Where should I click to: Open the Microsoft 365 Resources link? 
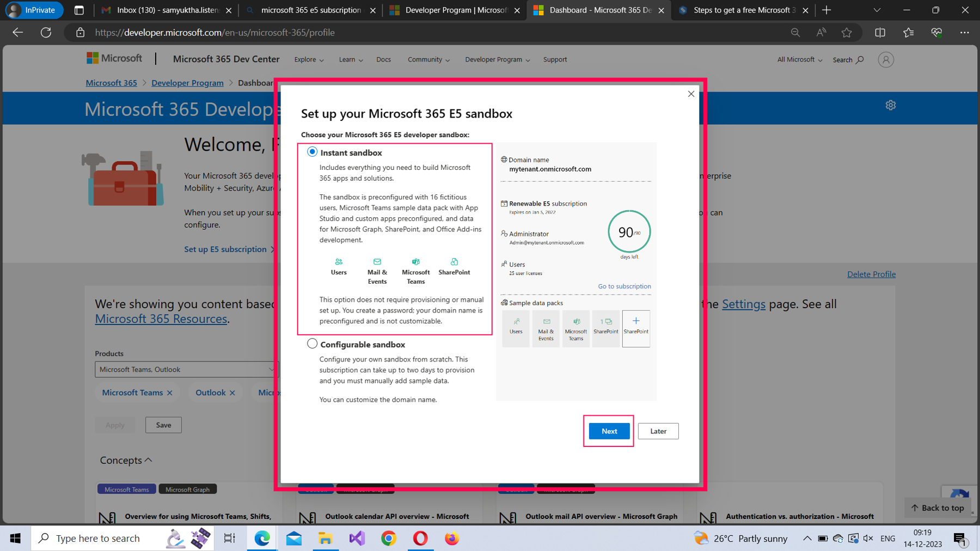click(x=161, y=319)
